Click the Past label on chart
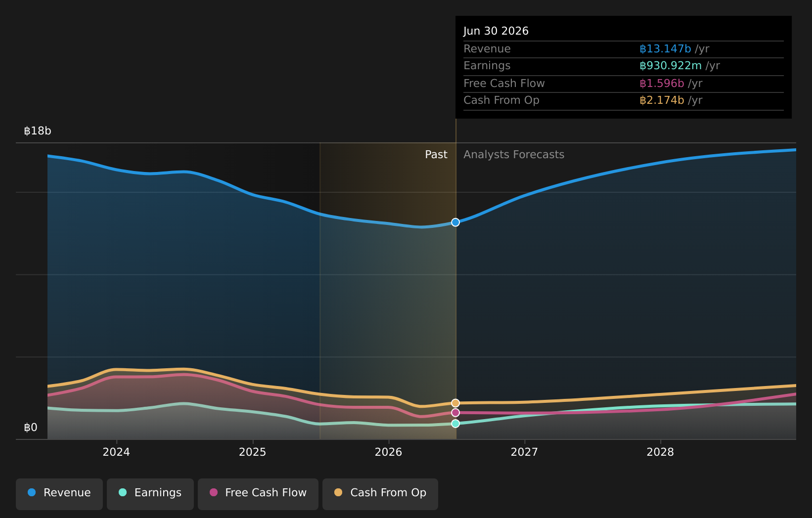This screenshot has height=518, width=812. point(436,155)
